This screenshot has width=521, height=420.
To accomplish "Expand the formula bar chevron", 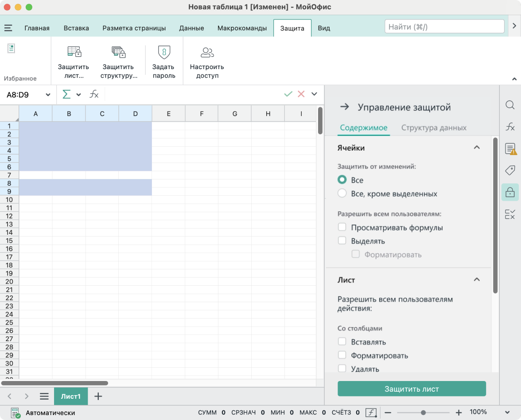I will pos(315,94).
